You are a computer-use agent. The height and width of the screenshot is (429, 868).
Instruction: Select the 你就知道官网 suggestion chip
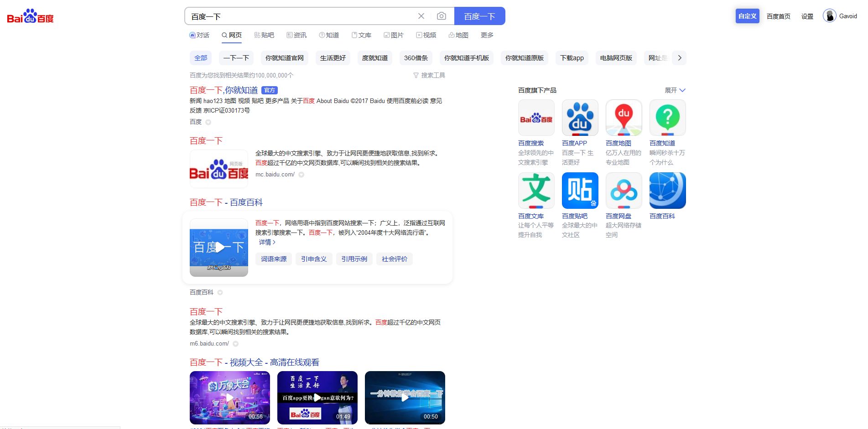tap(285, 58)
